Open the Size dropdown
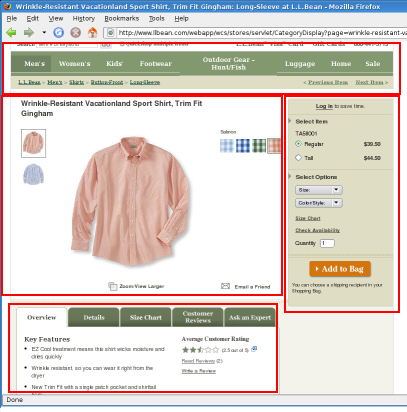This screenshot has height=412, width=407. tap(319, 190)
